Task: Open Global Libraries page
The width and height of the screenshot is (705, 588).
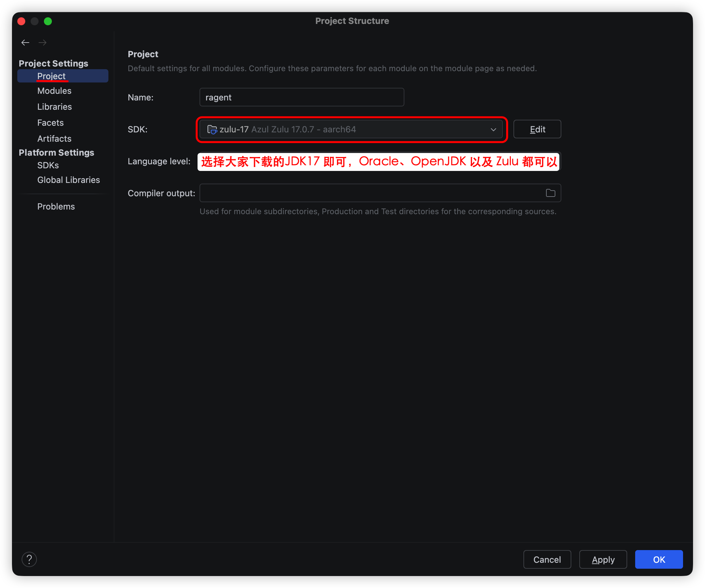Action: (69, 180)
